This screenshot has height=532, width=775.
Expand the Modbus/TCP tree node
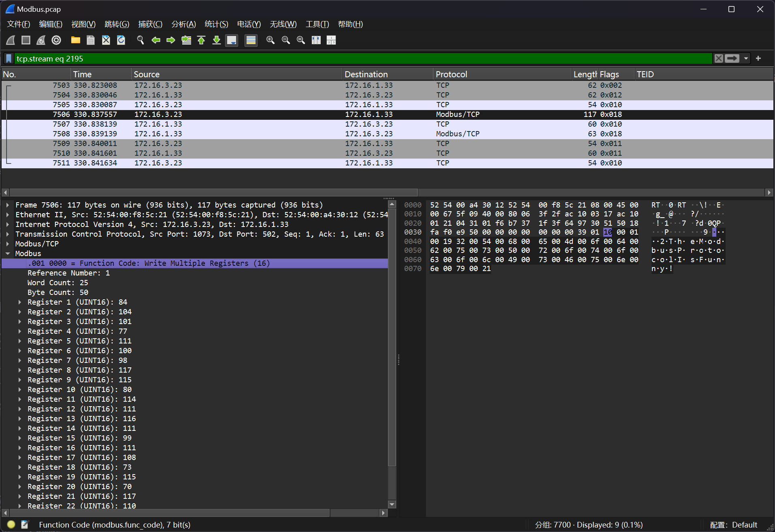pos(8,244)
